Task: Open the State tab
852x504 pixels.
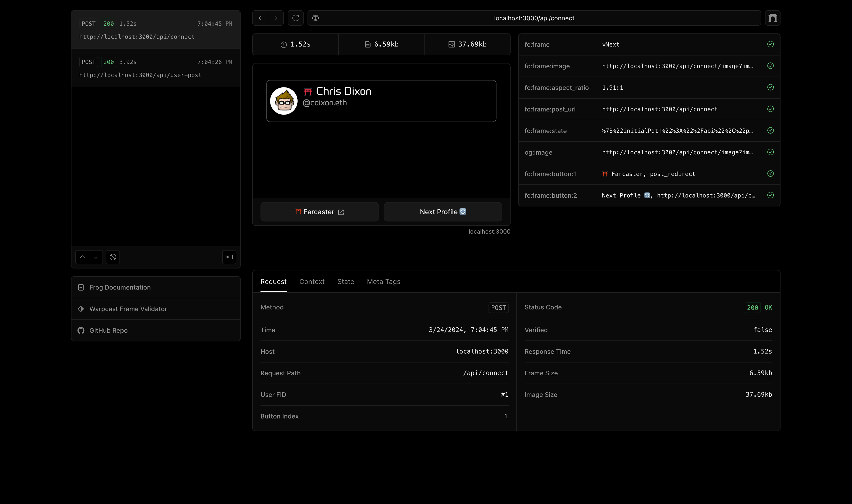Action: [x=346, y=282]
